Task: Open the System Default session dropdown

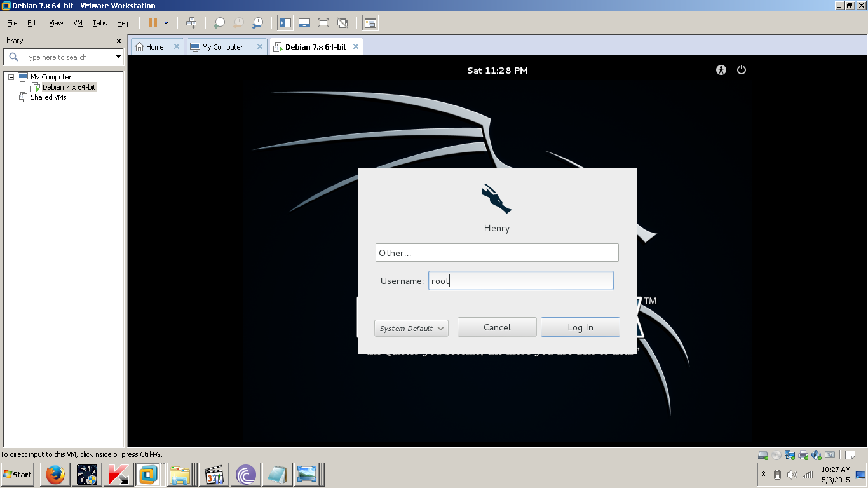Action: pos(411,328)
